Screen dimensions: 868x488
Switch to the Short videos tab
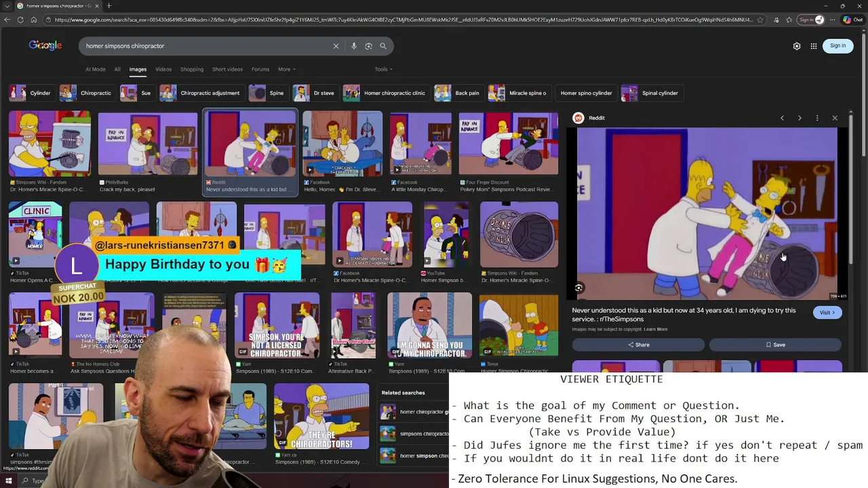pos(227,69)
